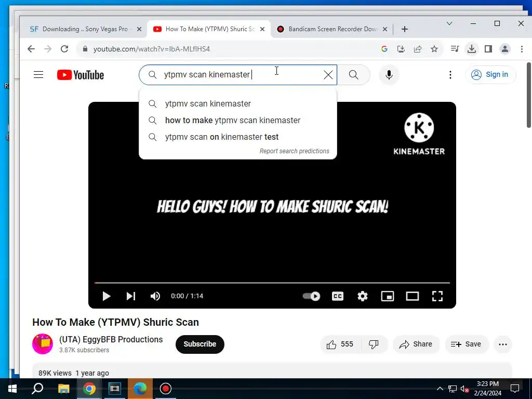
Task: Subscribe to EggyBFB Productions
Action: pos(200,344)
